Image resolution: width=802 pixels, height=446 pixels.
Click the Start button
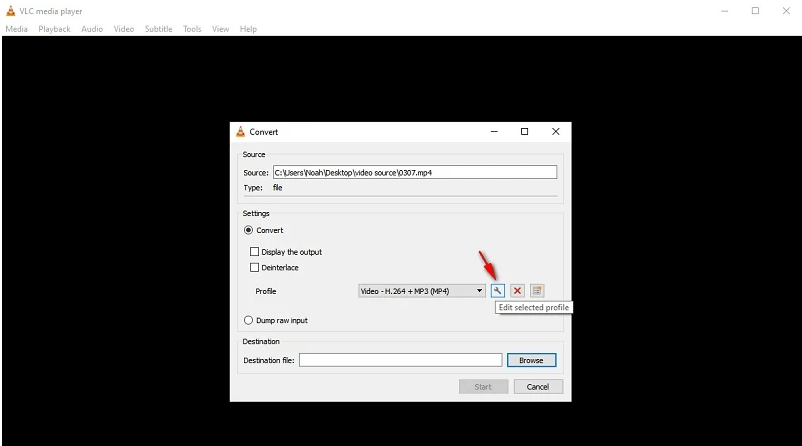click(483, 387)
